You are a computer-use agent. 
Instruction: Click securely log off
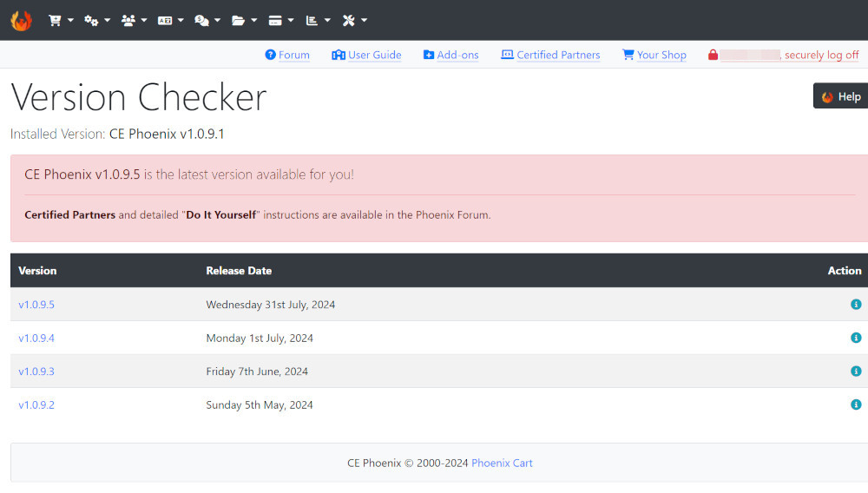(821, 55)
